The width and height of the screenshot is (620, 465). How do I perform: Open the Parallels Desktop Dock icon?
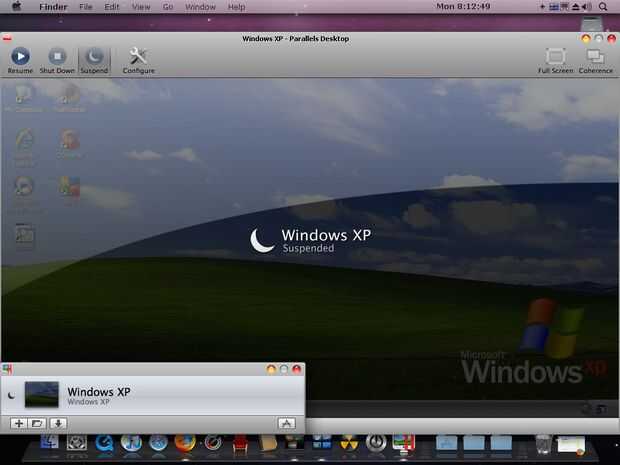(403, 444)
